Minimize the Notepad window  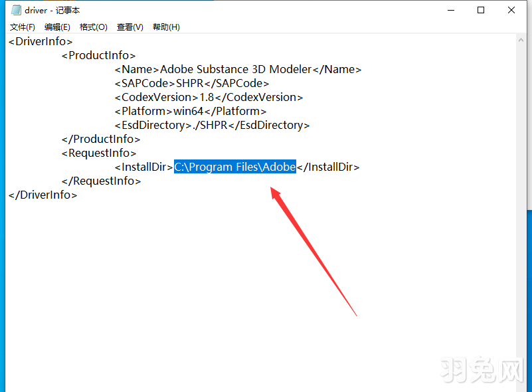(450, 11)
